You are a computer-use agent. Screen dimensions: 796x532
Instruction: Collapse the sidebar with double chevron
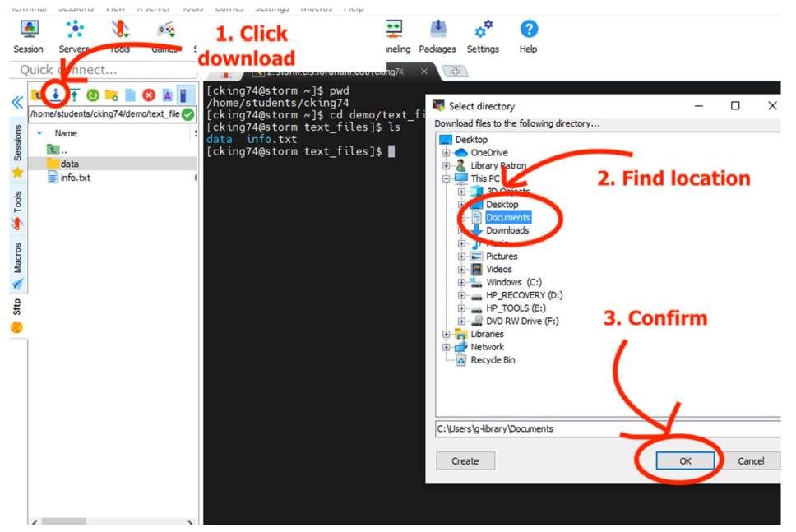[16, 103]
